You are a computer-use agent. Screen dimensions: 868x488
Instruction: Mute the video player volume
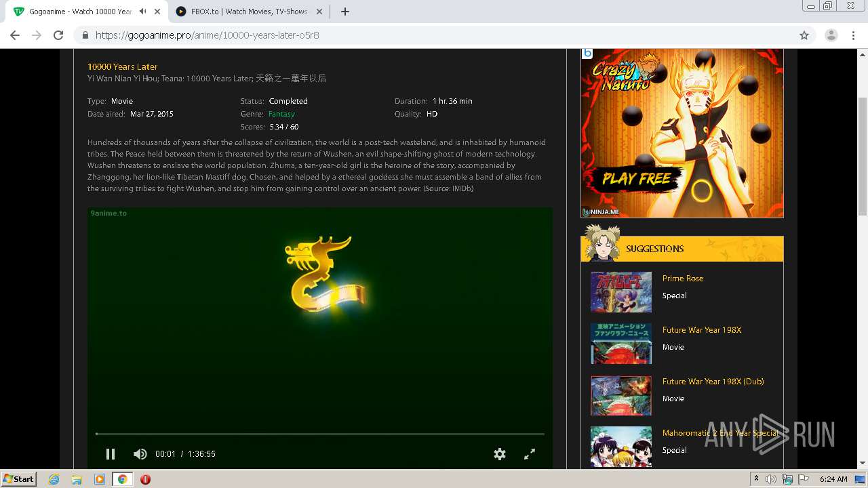(x=140, y=454)
